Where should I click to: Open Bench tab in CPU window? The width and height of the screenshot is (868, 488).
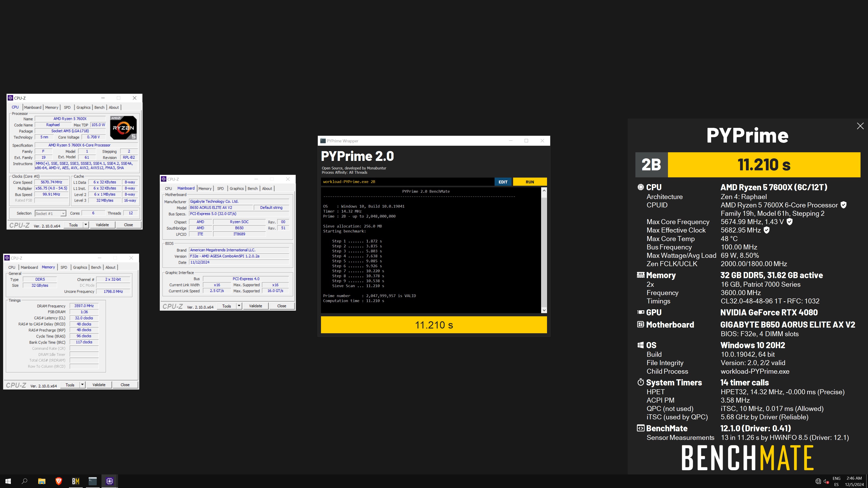[x=99, y=108]
